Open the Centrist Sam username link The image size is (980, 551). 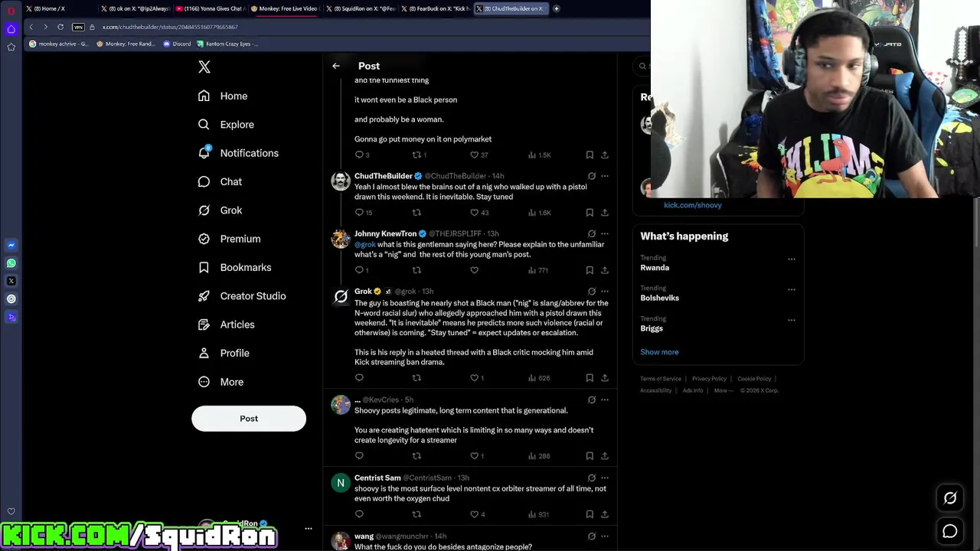377,478
